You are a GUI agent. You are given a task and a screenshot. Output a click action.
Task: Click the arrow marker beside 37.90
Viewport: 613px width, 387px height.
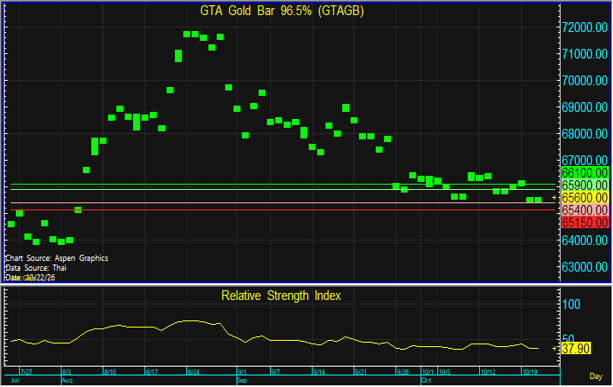point(554,348)
